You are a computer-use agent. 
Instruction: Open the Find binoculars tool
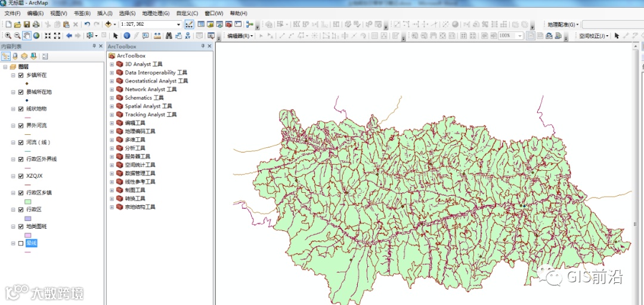(x=168, y=35)
